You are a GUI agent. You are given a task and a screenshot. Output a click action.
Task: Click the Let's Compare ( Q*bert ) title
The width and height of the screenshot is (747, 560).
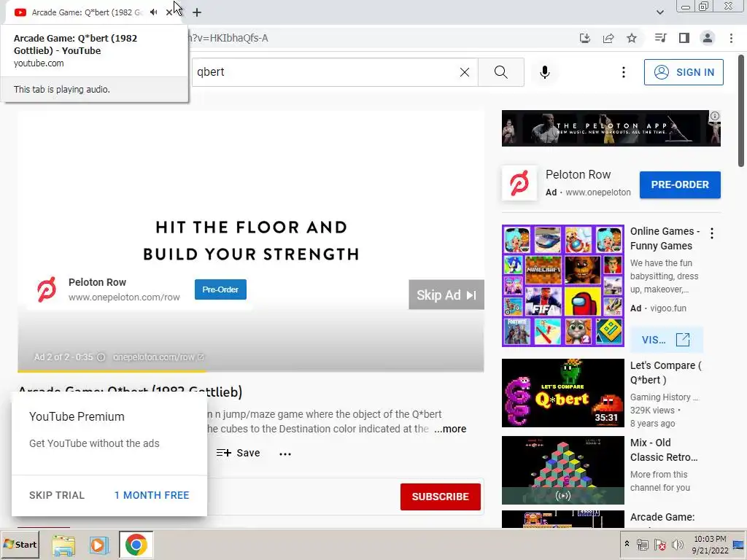(665, 373)
